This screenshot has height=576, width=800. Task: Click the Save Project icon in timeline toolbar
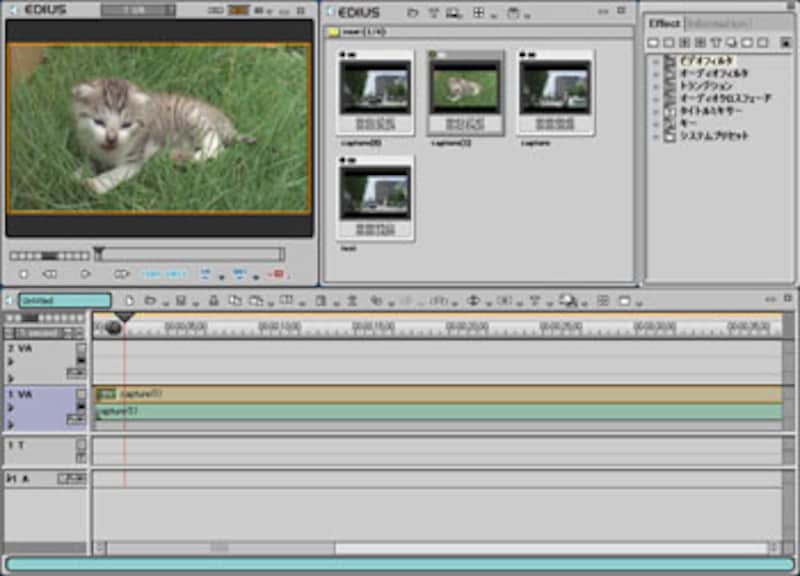pos(180,300)
